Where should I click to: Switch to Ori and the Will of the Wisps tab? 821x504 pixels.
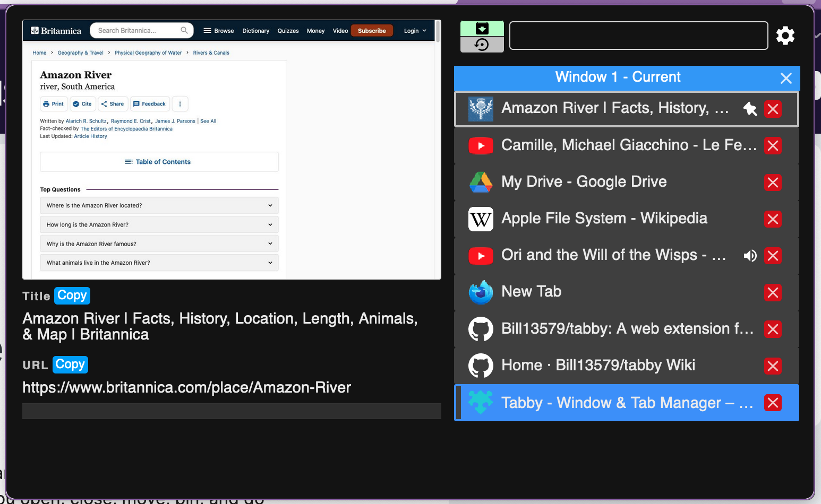(627, 255)
